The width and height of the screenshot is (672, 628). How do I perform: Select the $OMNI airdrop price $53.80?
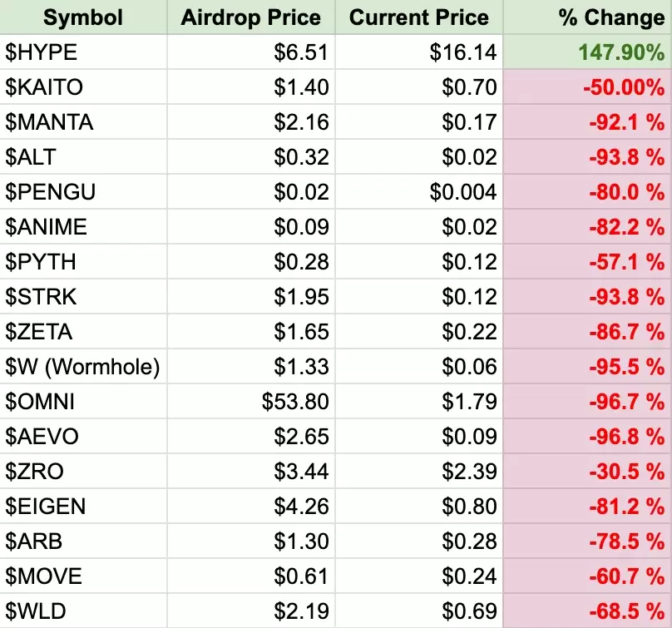pos(250,402)
